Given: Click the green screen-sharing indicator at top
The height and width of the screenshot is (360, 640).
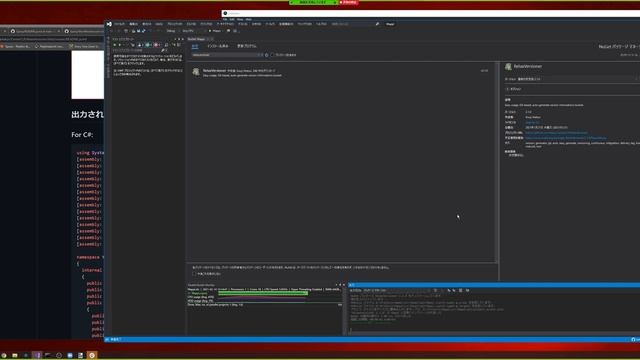Looking at the screenshot, I should pyautogui.click(x=313, y=2).
